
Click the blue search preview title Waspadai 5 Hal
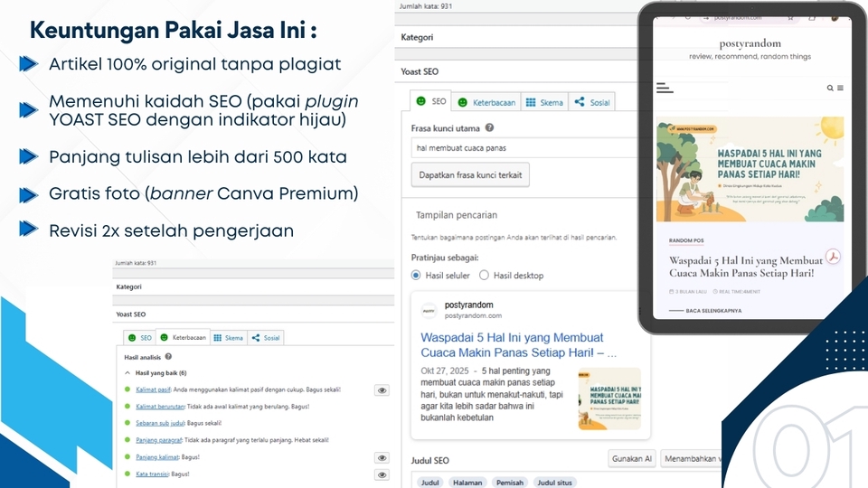(x=518, y=344)
